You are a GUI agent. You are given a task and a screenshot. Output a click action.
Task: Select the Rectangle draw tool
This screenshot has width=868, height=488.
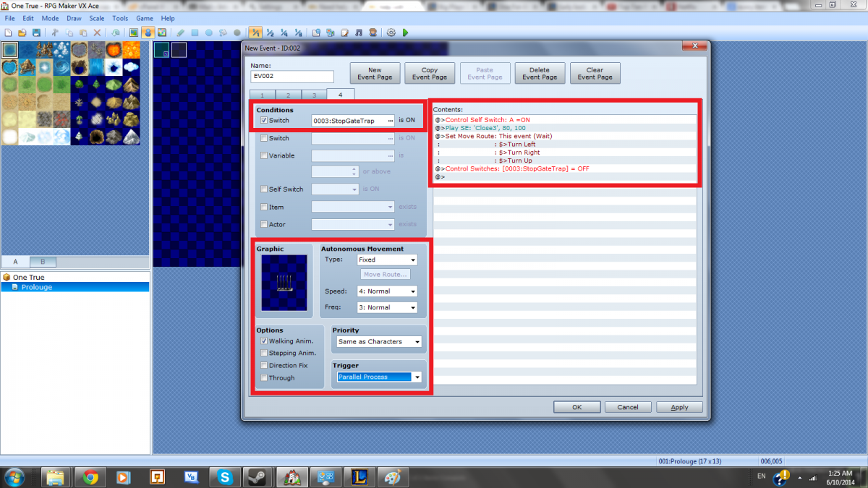coord(195,33)
